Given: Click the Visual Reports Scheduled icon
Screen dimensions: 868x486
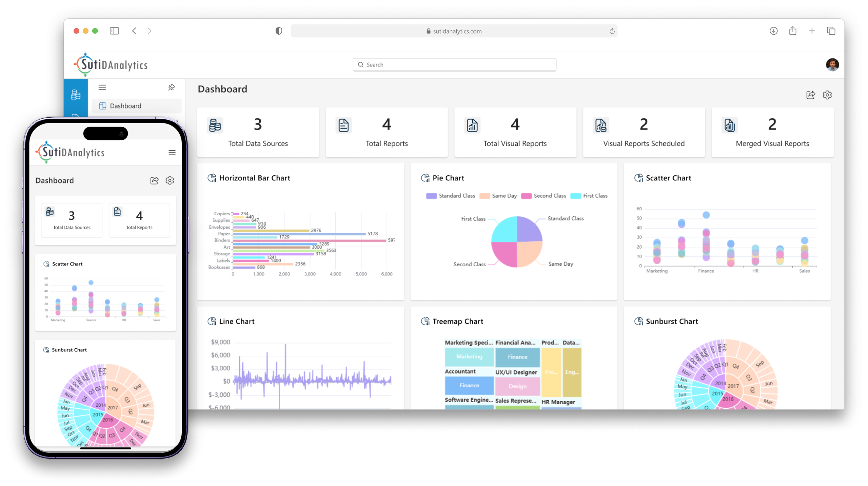Looking at the screenshot, I should [x=600, y=125].
